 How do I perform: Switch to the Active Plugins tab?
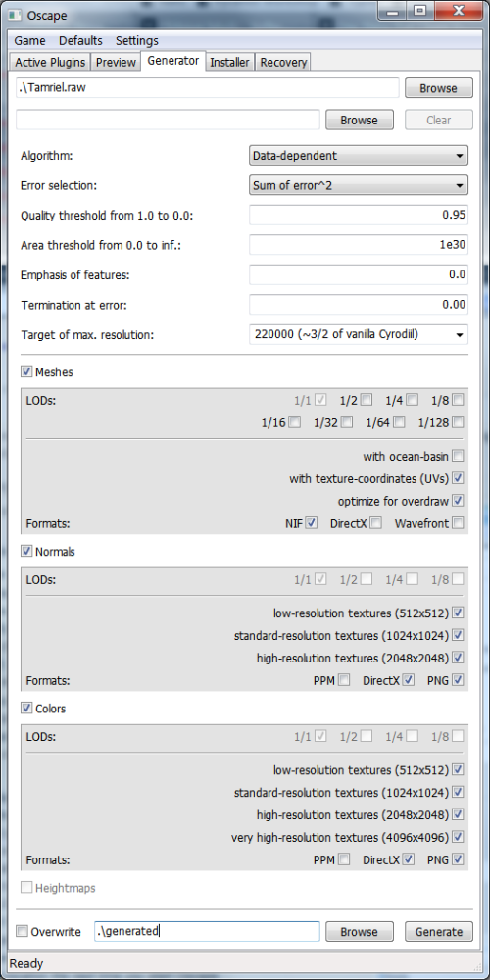click(50, 62)
